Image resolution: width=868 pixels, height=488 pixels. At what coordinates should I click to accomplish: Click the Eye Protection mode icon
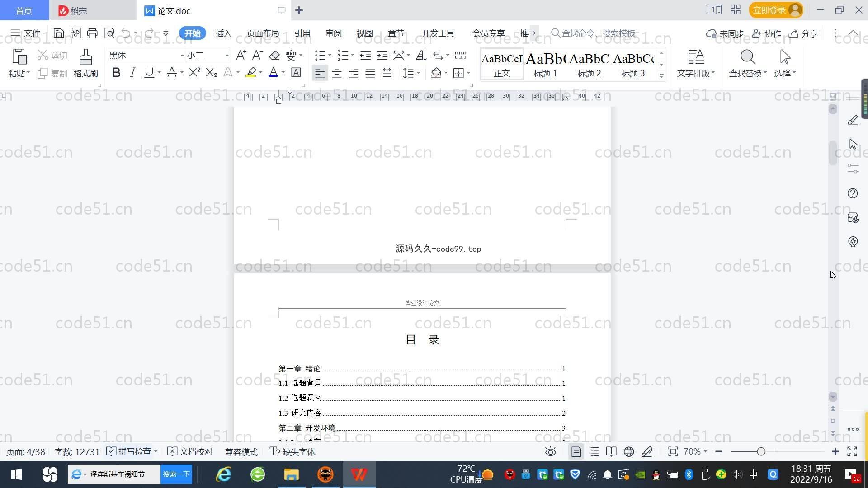(550, 452)
